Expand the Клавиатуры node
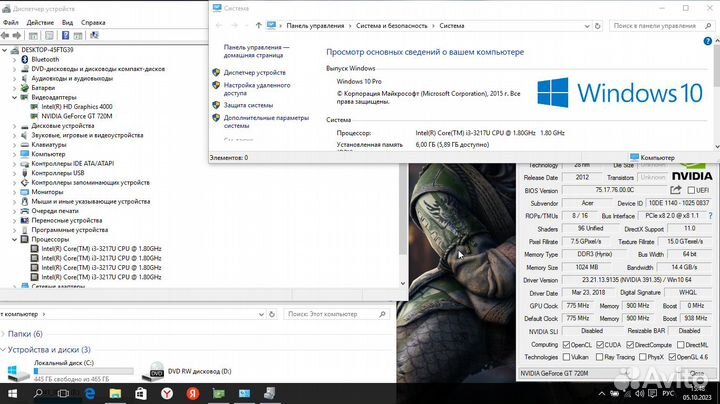The image size is (720, 404). (14, 145)
